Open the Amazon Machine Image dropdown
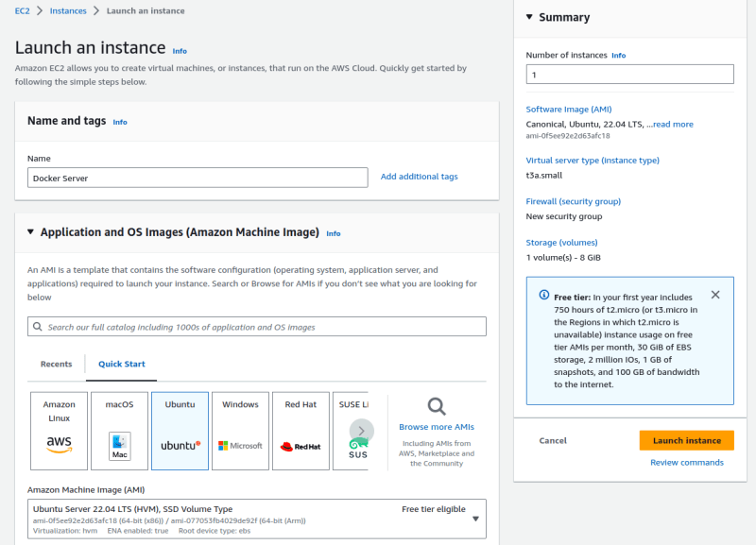Image resolution: width=756 pixels, height=545 pixels. pos(257,519)
